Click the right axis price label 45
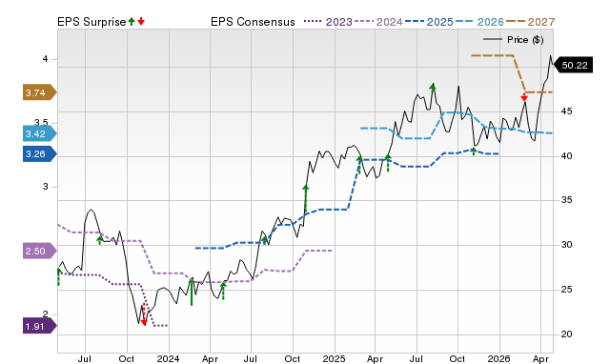 point(566,111)
